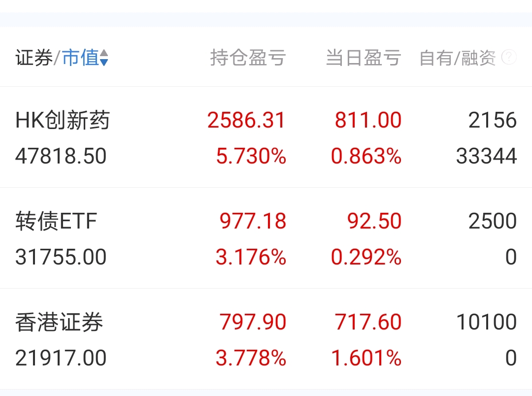The image size is (532, 396).
Task: Sort holdings by 市值 header
Action: pos(81,57)
